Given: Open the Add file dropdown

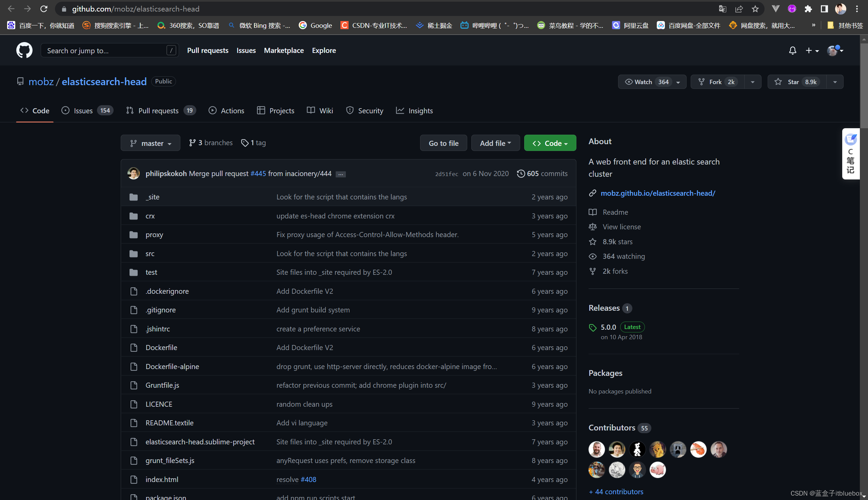Looking at the screenshot, I should pos(495,143).
